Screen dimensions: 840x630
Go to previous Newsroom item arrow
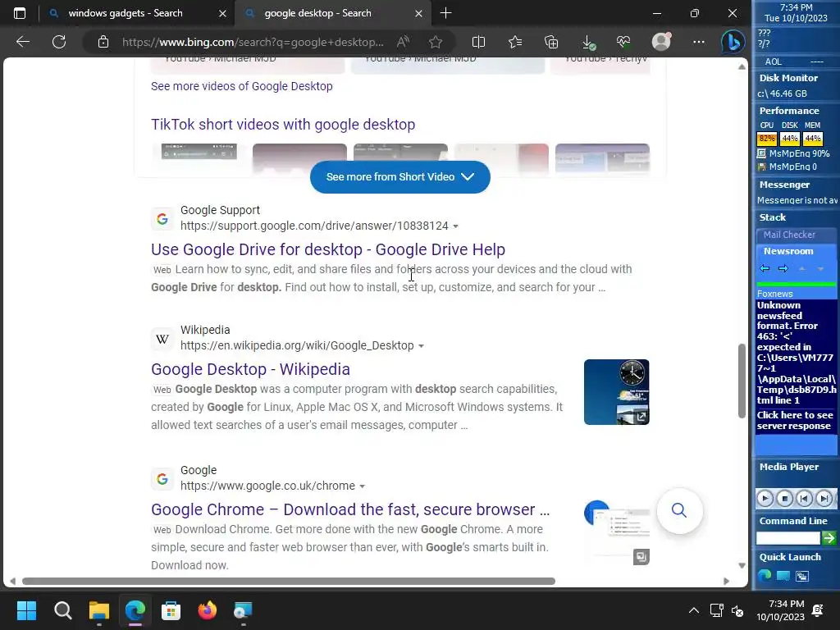point(765,268)
